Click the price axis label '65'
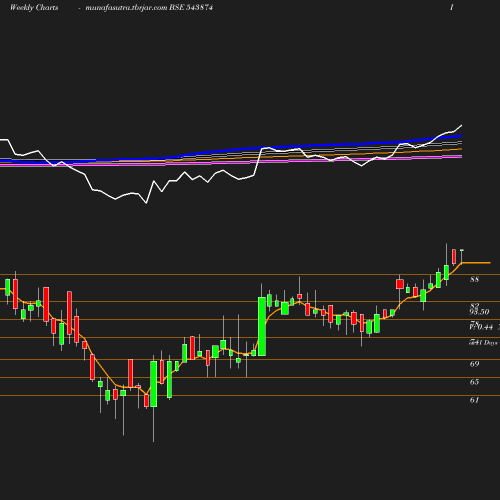 tap(474, 382)
